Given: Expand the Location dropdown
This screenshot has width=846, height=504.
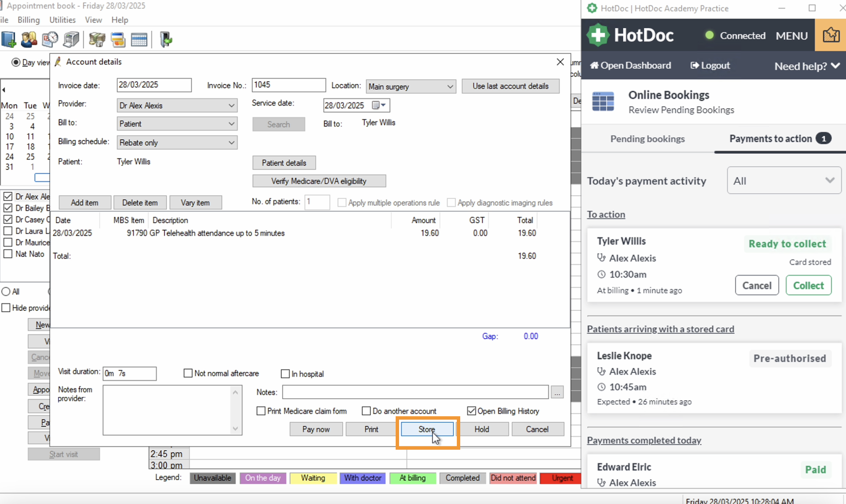Looking at the screenshot, I should click(411, 86).
